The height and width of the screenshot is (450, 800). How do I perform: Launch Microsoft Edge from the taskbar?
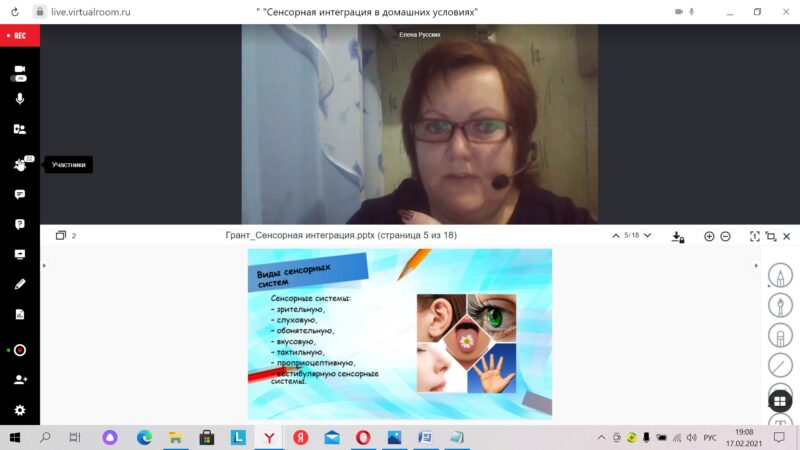(144, 437)
